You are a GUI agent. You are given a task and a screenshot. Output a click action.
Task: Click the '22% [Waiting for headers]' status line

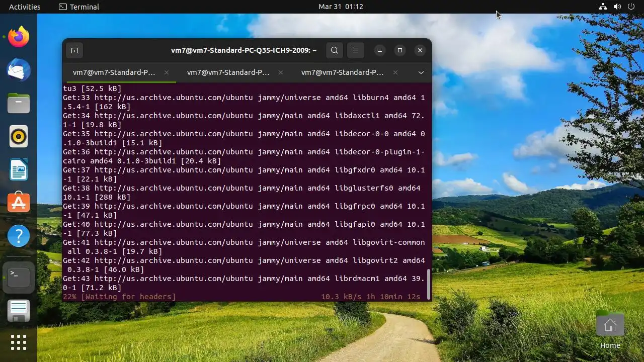[x=119, y=297]
